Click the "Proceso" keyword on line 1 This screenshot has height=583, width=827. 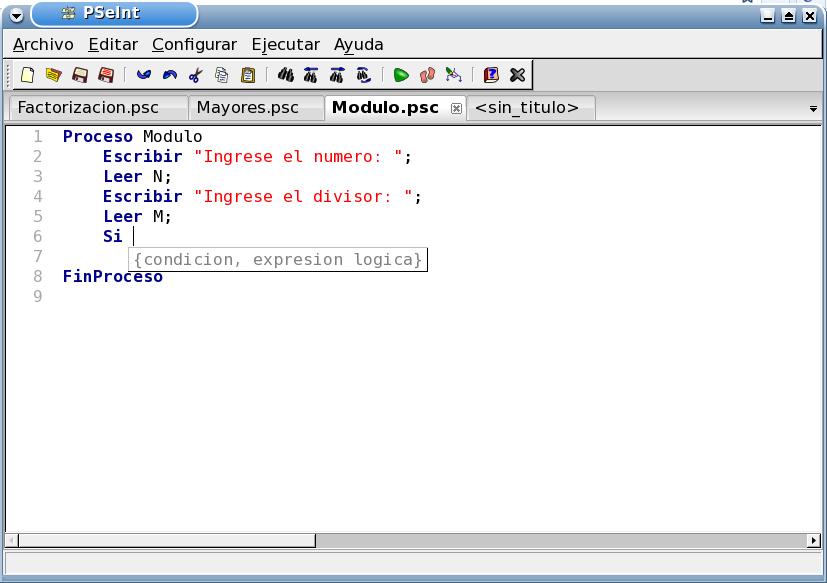98,137
